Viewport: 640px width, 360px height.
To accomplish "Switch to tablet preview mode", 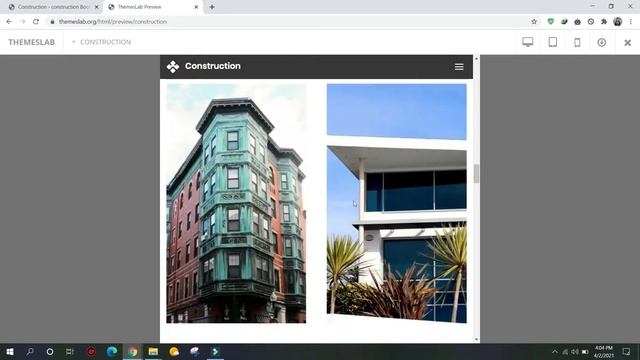I will pyautogui.click(x=553, y=42).
